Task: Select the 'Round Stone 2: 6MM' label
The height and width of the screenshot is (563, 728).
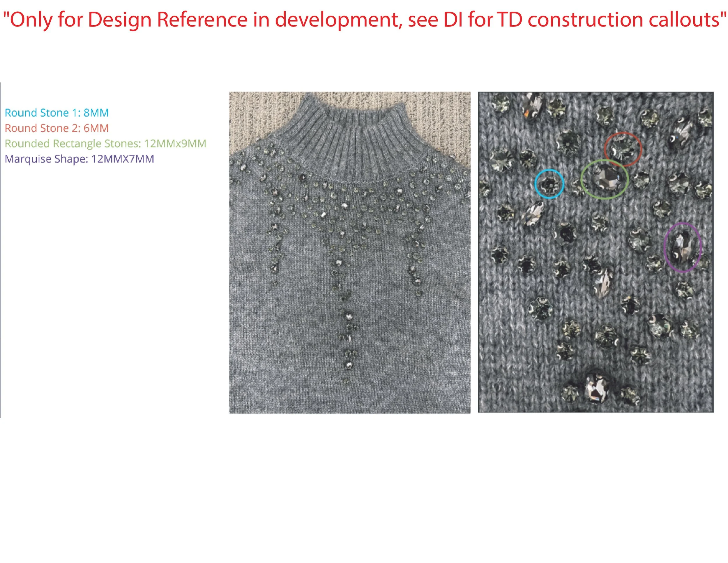Action: pyautogui.click(x=56, y=128)
